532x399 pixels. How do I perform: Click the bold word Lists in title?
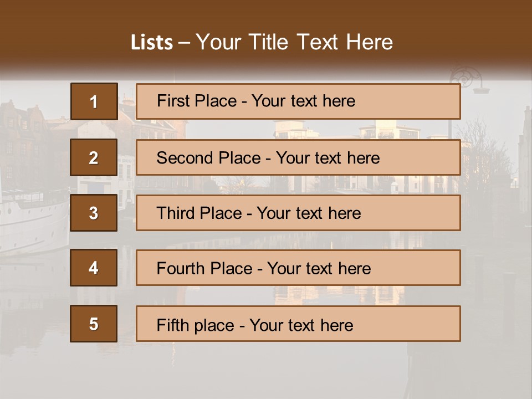tap(152, 43)
